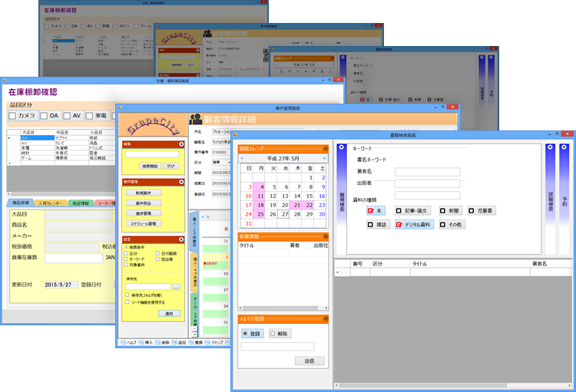Collapse the 開館カレンダー panel with round arrow icon
576x392 pixels.
click(326, 149)
